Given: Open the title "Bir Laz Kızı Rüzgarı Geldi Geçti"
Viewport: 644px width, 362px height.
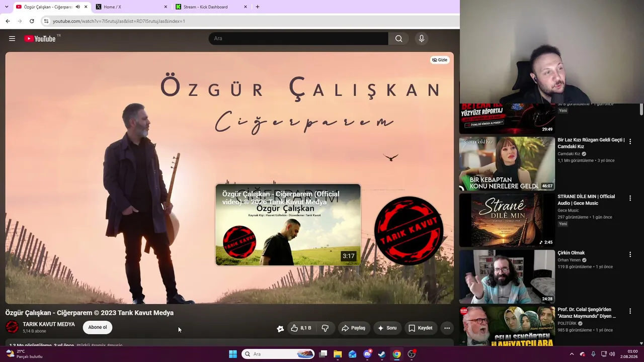Looking at the screenshot, I should [x=591, y=143].
